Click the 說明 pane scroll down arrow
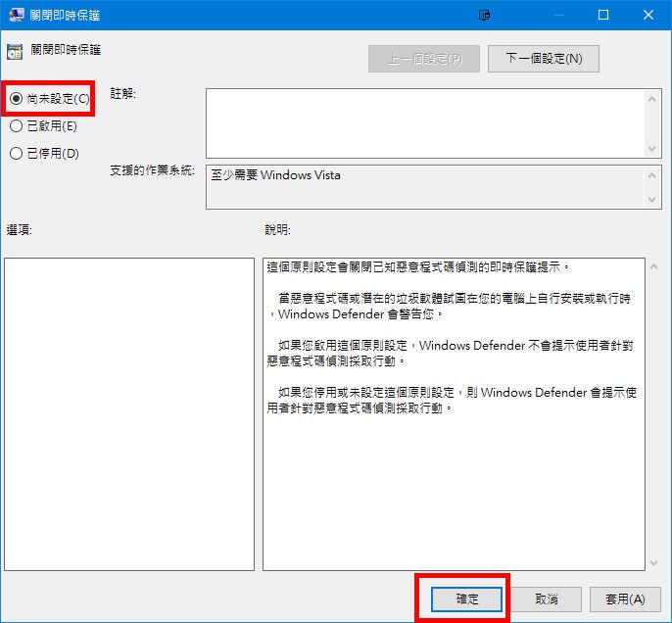 653,562
